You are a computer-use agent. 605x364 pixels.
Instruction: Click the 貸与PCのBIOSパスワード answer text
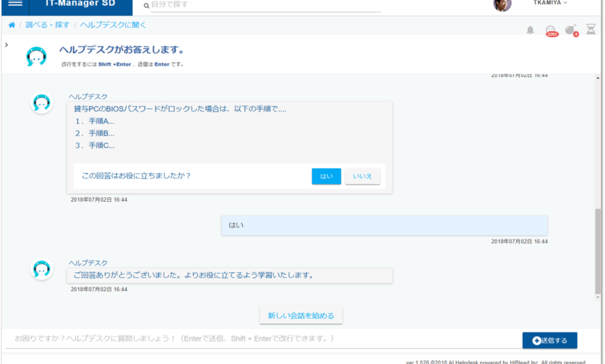coord(180,109)
